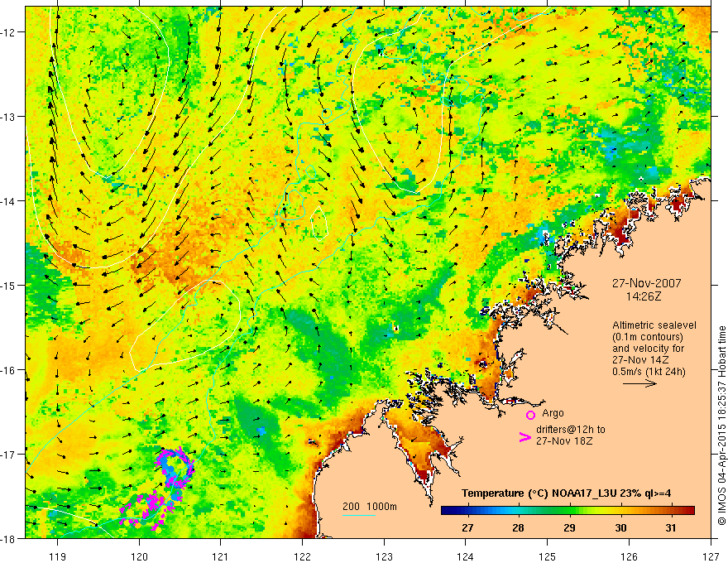Click the magenta Argo circle legend symbol
728x563 pixels.
530,415
